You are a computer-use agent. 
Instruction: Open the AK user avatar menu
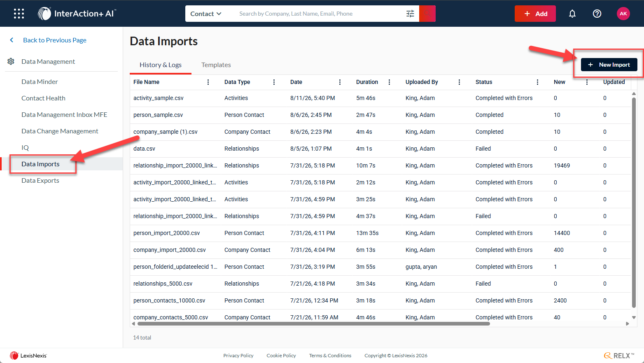pyautogui.click(x=623, y=14)
